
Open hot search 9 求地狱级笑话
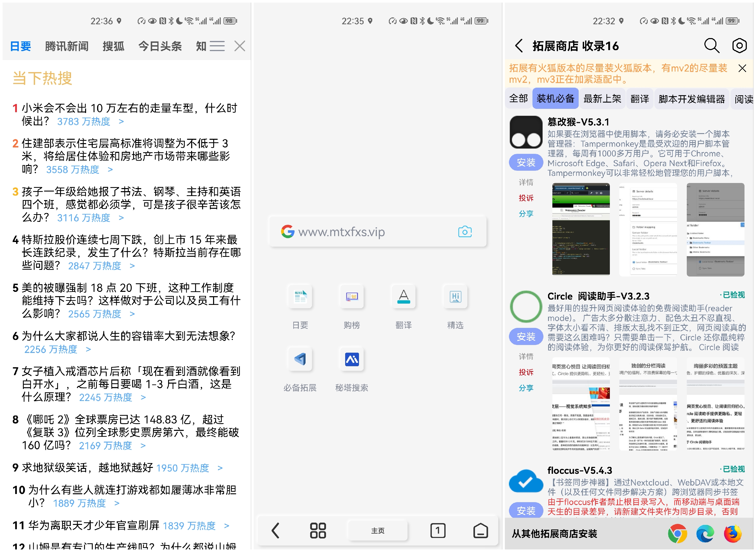117,467
